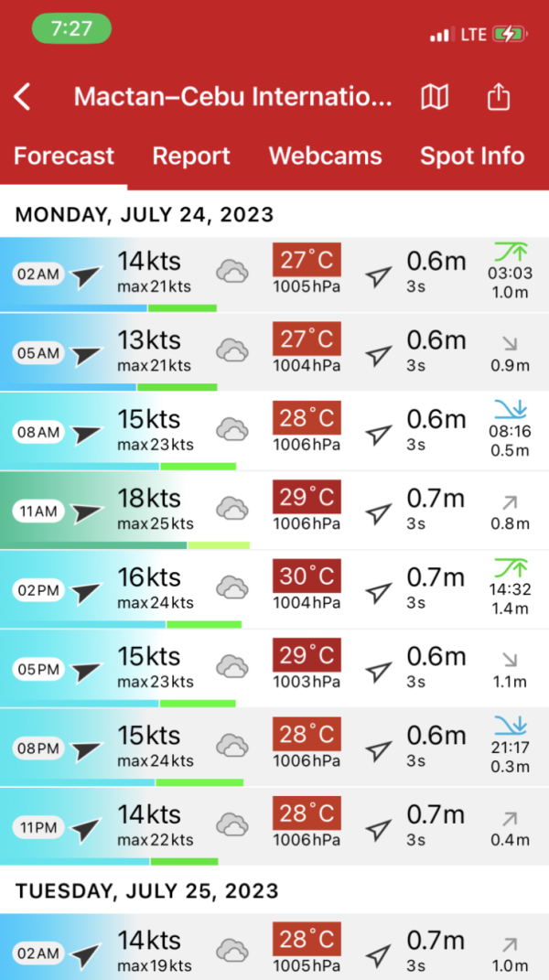Image resolution: width=549 pixels, height=980 pixels.
Task: Switch to the Forecast tab
Action: point(64,156)
